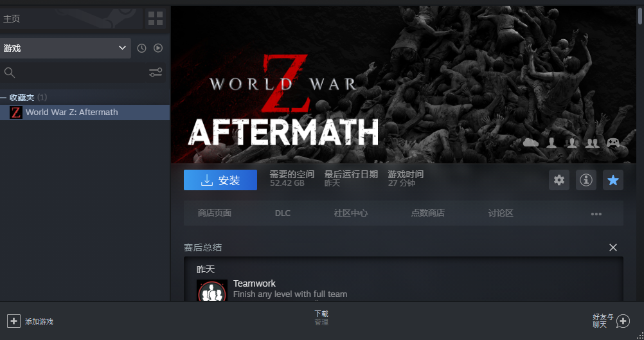Open the 社区中心 tab

point(351,213)
